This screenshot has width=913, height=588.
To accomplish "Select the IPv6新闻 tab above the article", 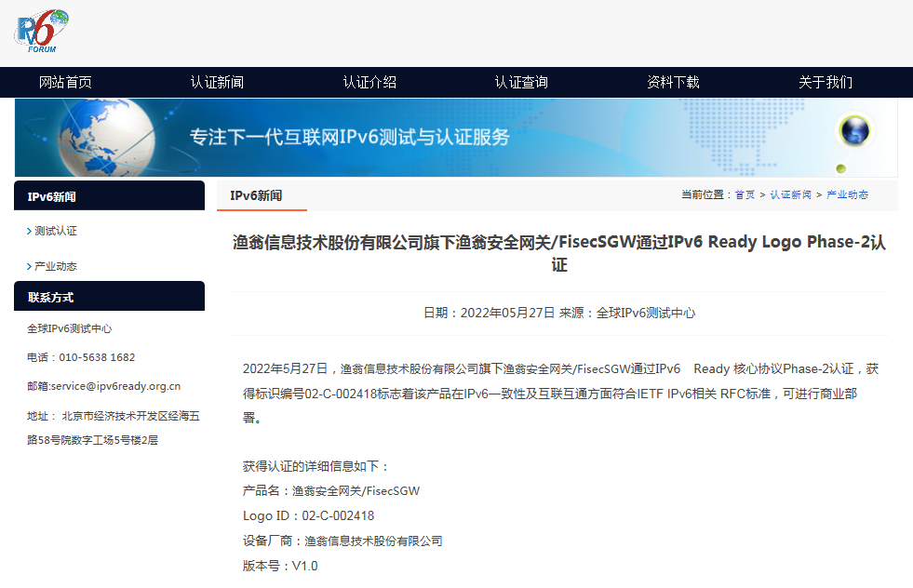I will point(256,195).
